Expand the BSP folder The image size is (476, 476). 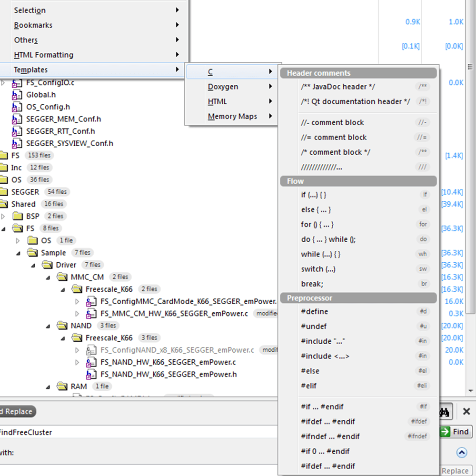pos(4,217)
